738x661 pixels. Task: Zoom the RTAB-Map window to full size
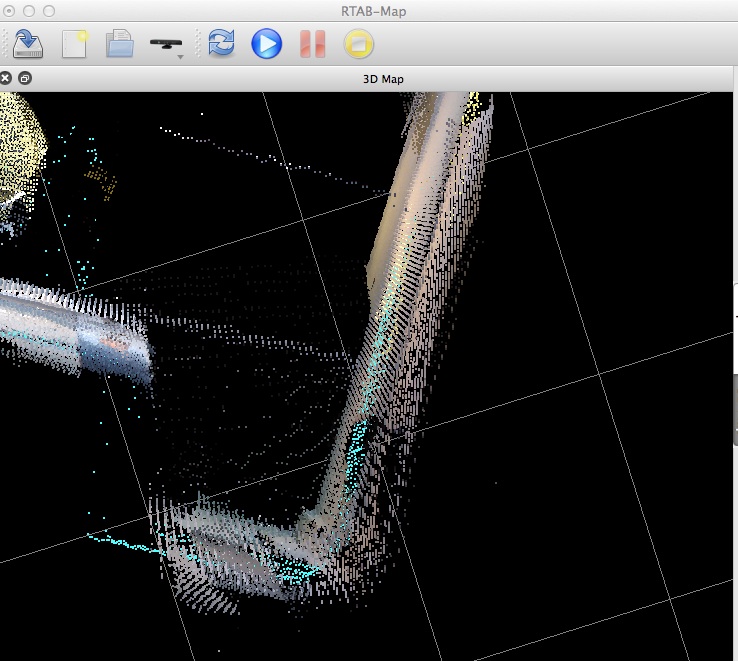[48, 11]
